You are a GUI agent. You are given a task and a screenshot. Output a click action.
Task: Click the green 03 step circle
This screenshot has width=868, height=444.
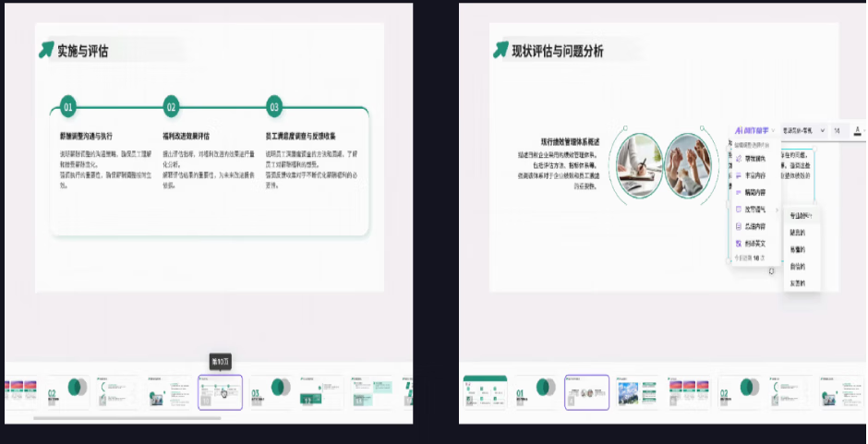pyautogui.click(x=274, y=108)
